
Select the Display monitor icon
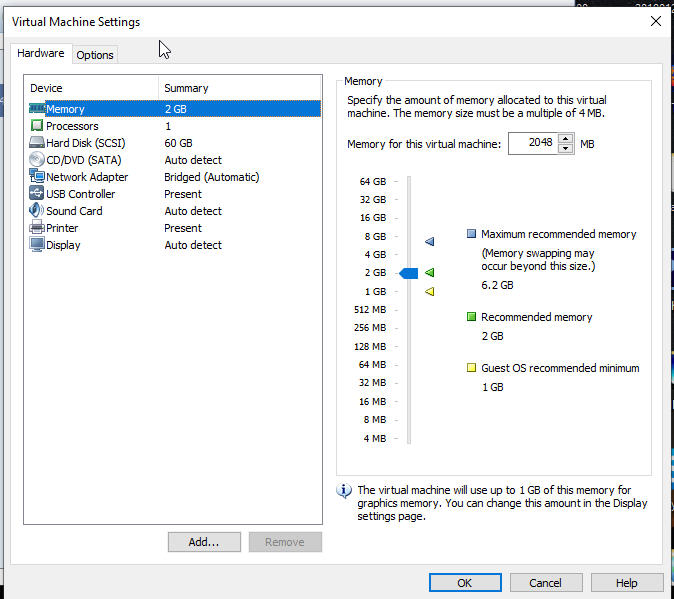click(37, 245)
